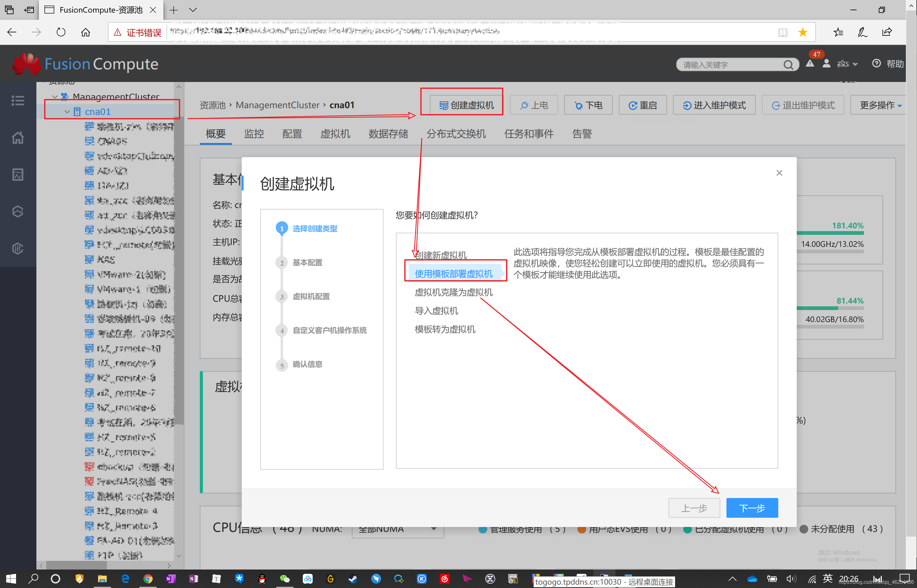Switch to the 监控 tab
Image resolution: width=917 pixels, height=588 pixels.
point(254,134)
